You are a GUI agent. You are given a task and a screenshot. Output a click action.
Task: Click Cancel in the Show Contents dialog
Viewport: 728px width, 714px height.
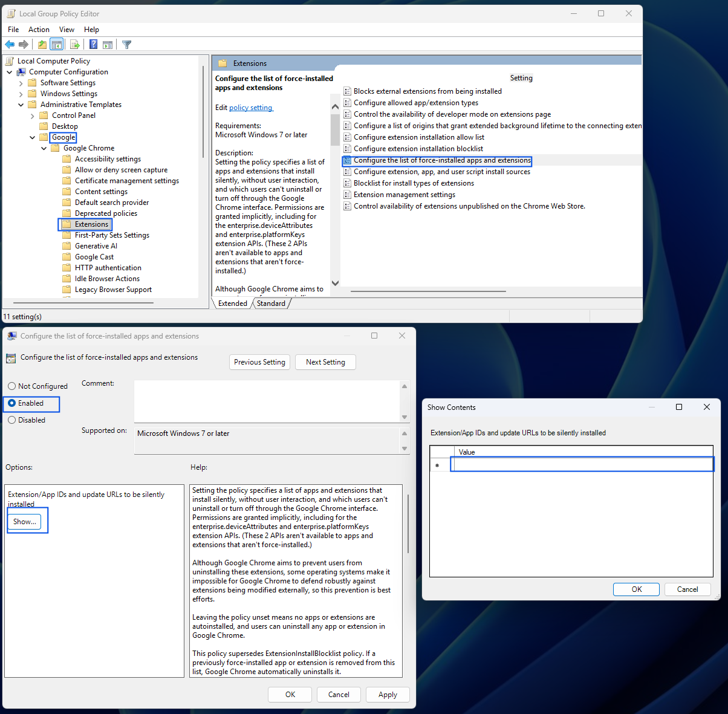point(687,589)
